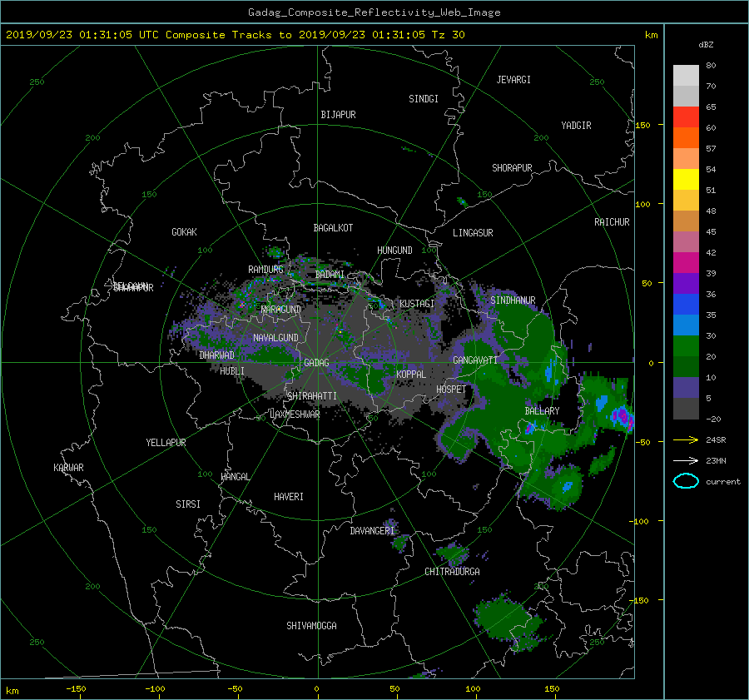Click the RAMDURG city label

265,270
